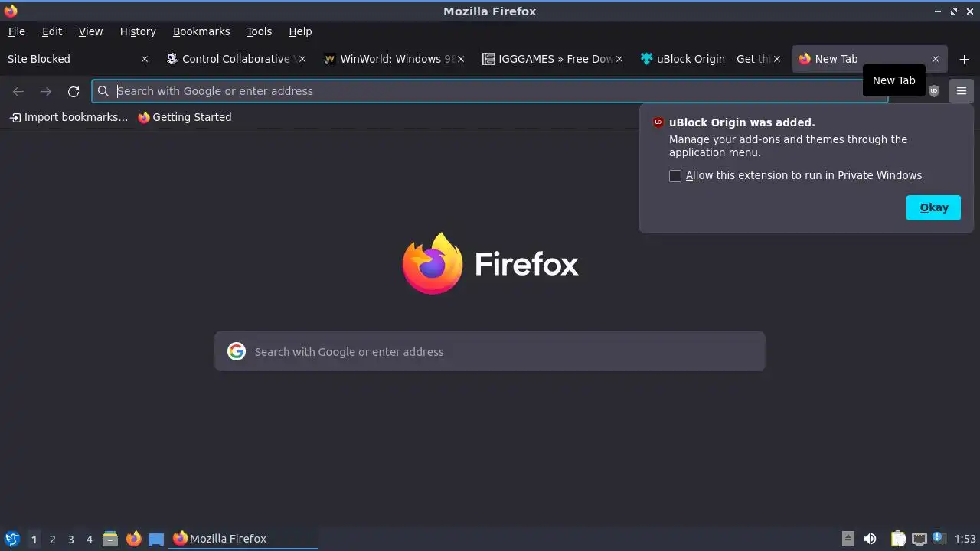Open the Getting Started bookmark
The height and width of the screenshot is (551, 980).
click(x=185, y=117)
